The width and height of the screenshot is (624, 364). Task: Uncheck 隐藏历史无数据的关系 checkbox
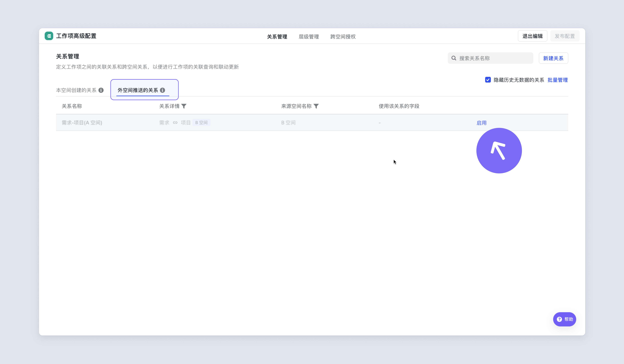click(488, 80)
